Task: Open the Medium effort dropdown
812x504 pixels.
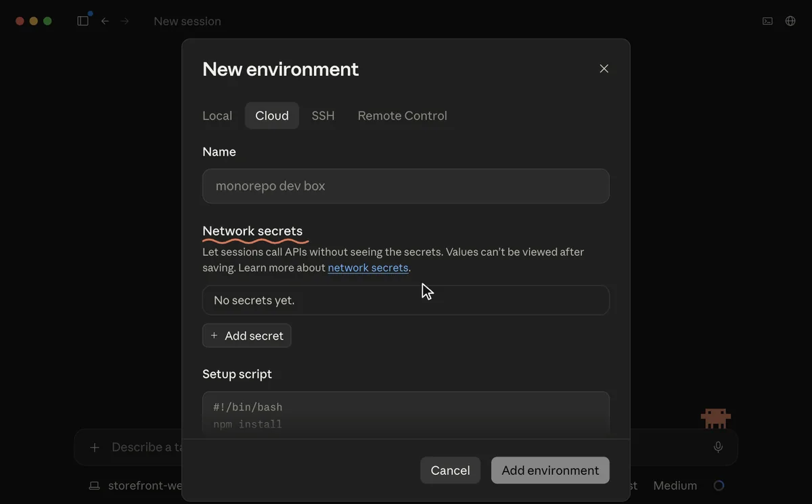Action: click(675, 486)
